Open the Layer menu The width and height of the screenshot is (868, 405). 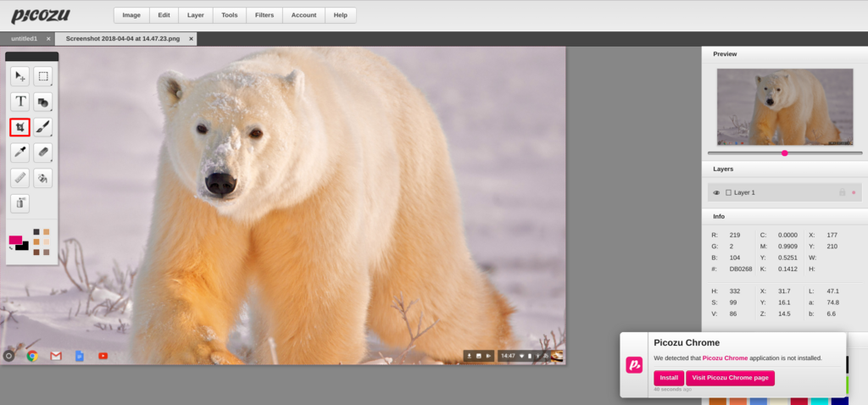click(x=196, y=15)
